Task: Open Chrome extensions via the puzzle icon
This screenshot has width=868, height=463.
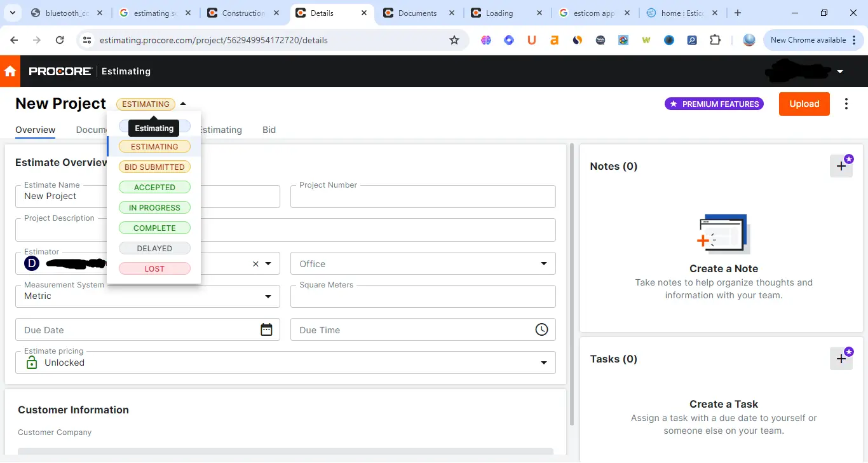Action: coord(715,39)
